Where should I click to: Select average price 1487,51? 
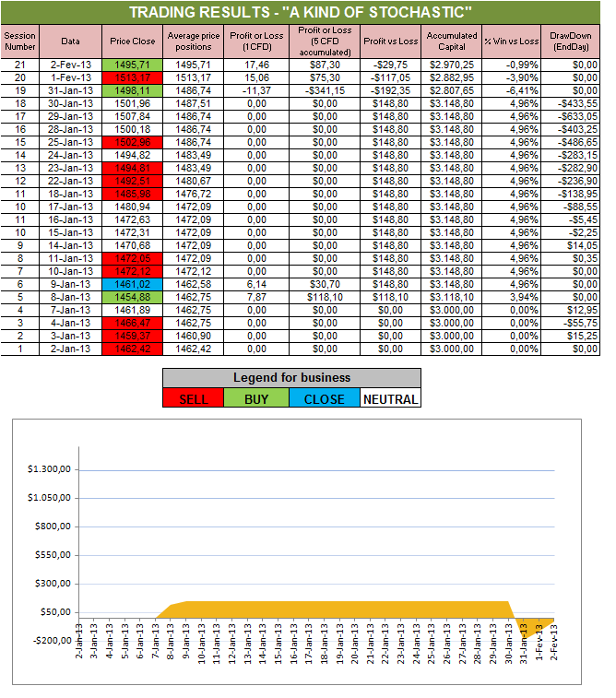coord(193,103)
